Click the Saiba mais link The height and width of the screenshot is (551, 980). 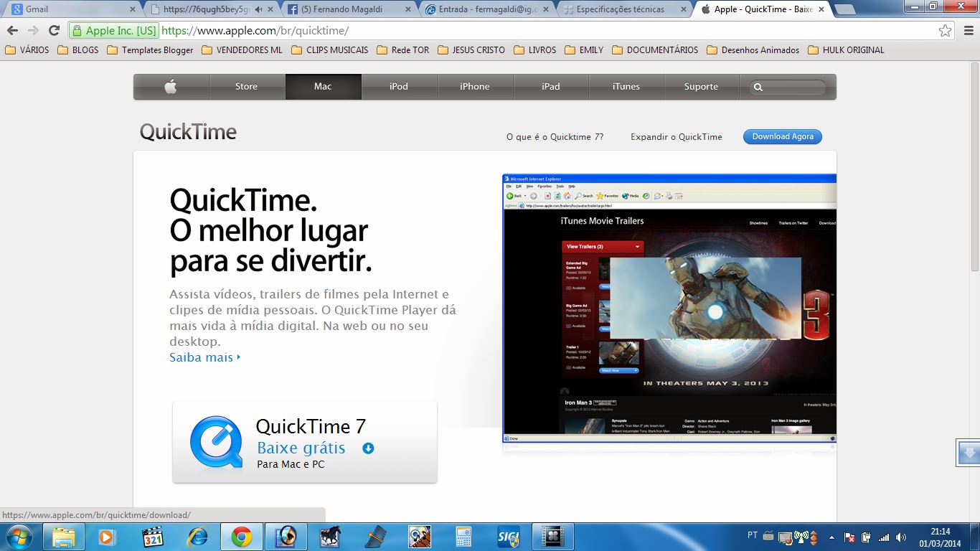pyautogui.click(x=205, y=357)
